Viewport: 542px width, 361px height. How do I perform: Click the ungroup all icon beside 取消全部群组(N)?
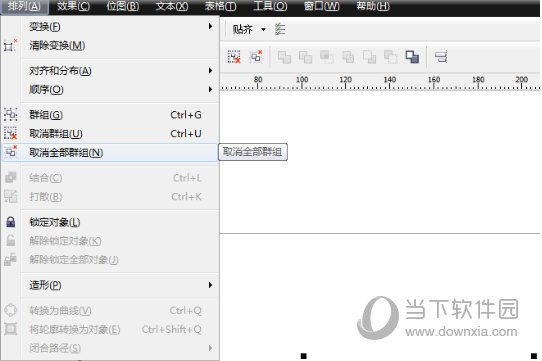pos(10,151)
